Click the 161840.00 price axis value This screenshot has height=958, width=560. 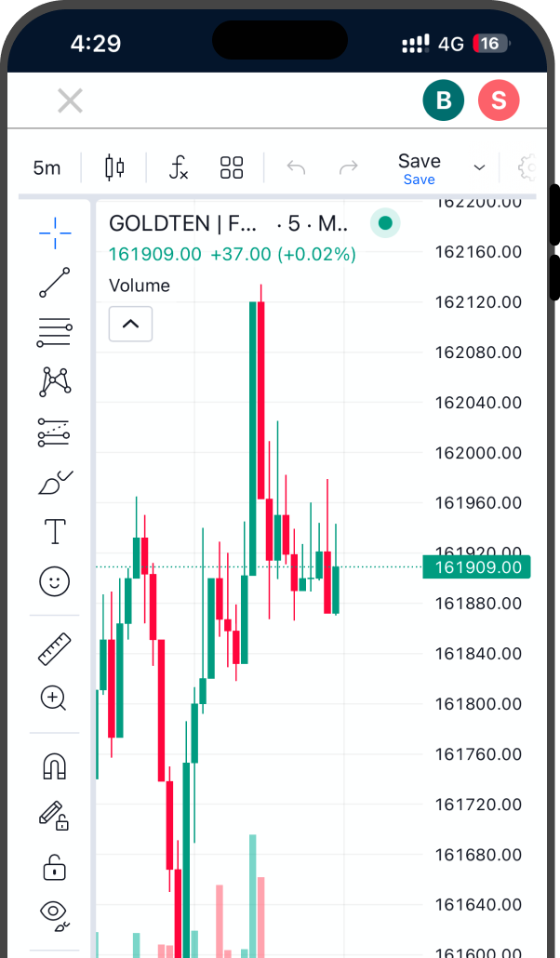click(479, 654)
